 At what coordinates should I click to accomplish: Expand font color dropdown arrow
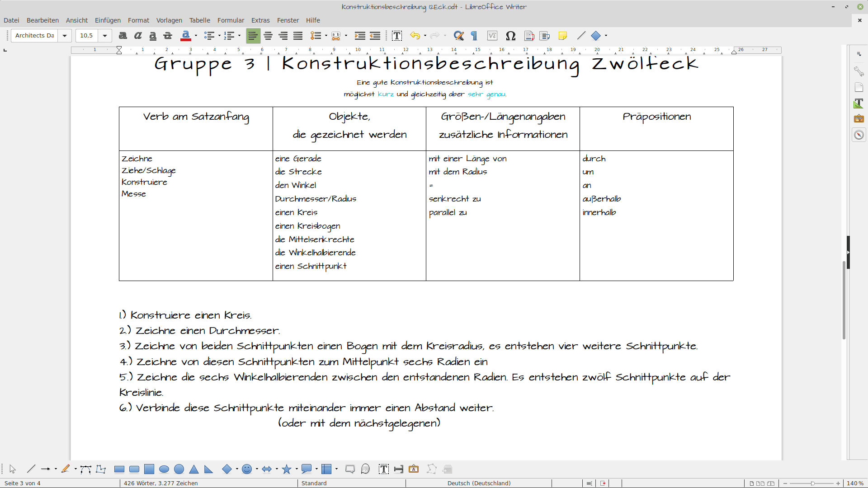pos(196,36)
